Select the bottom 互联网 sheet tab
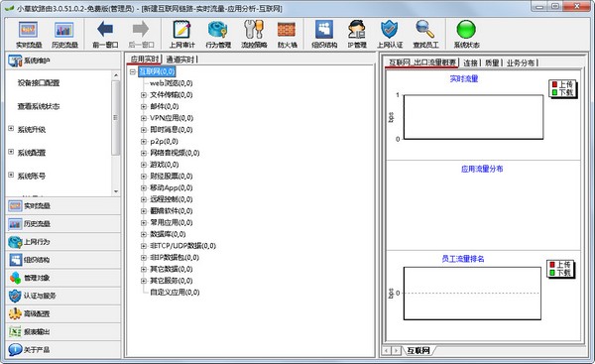Screen dimensions: 595x364 (418, 350)
